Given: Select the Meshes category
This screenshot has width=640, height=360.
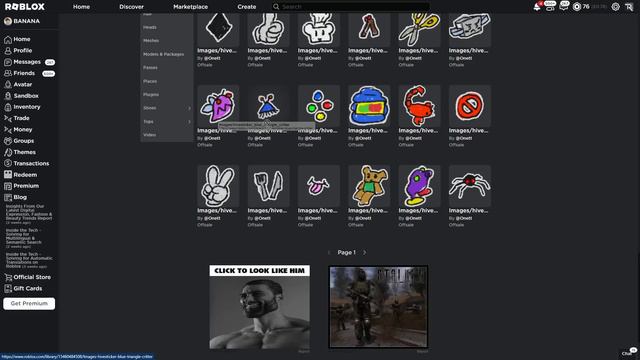Looking at the screenshot, I should (151, 41).
